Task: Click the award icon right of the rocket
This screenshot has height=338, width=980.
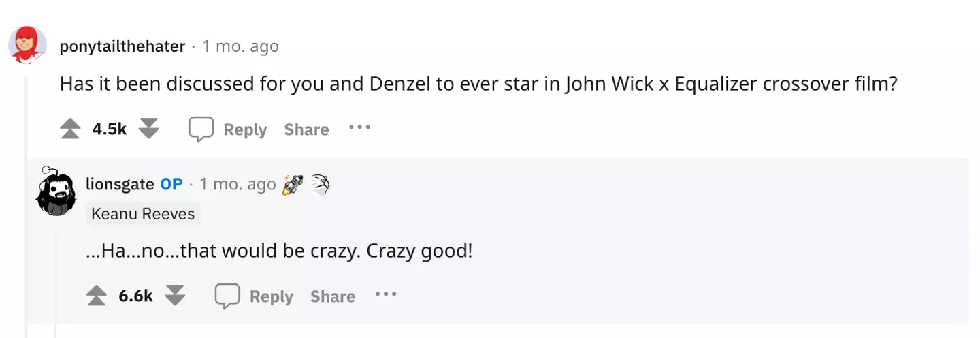Action: 320,184
